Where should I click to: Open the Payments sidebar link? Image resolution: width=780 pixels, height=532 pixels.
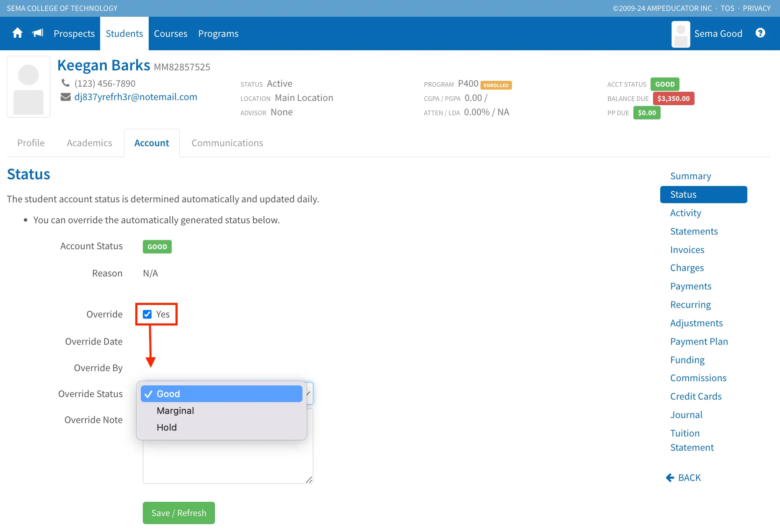pyautogui.click(x=691, y=286)
